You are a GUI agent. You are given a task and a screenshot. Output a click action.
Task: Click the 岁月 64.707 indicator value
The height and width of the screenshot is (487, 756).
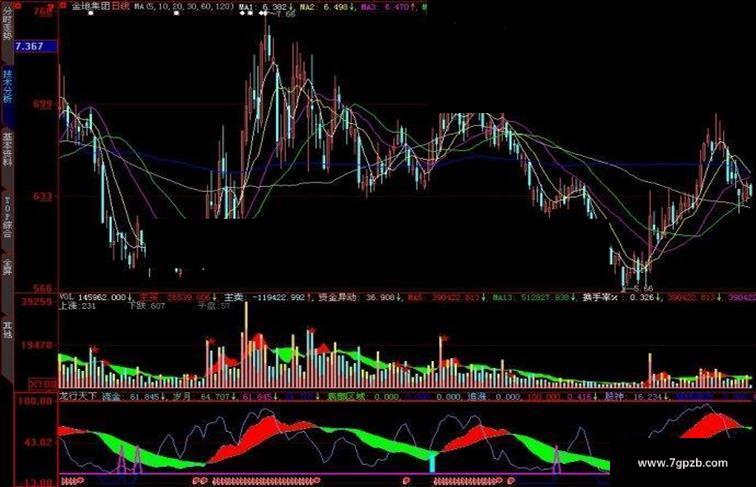203,396
